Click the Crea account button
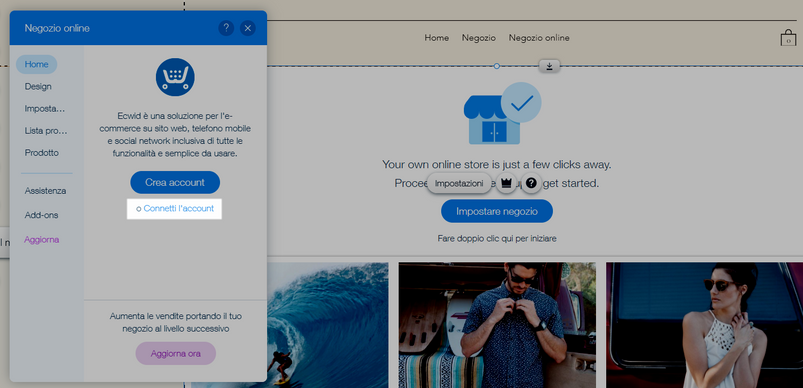Viewport: 803px width, 388px height. [x=175, y=182]
